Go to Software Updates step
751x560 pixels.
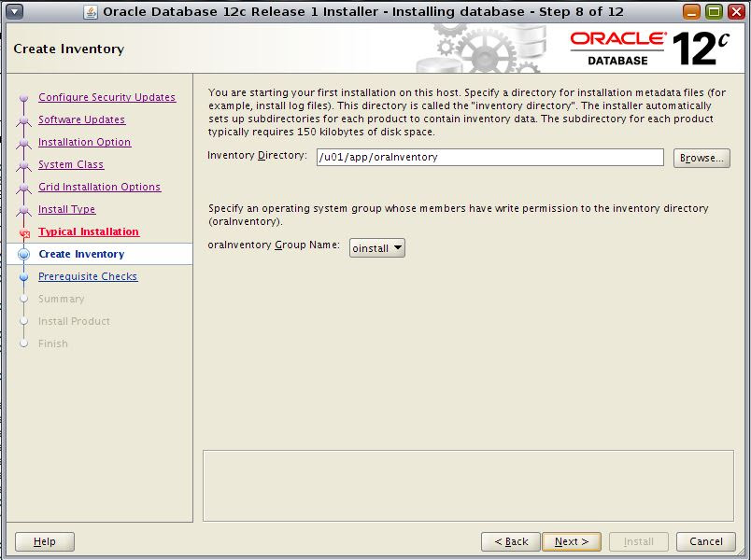81,119
